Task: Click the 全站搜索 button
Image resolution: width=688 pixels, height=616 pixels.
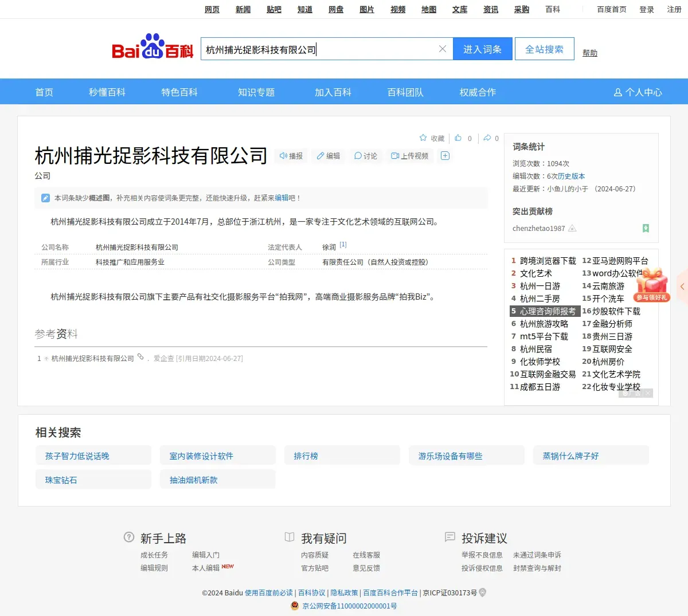Action: (x=545, y=49)
